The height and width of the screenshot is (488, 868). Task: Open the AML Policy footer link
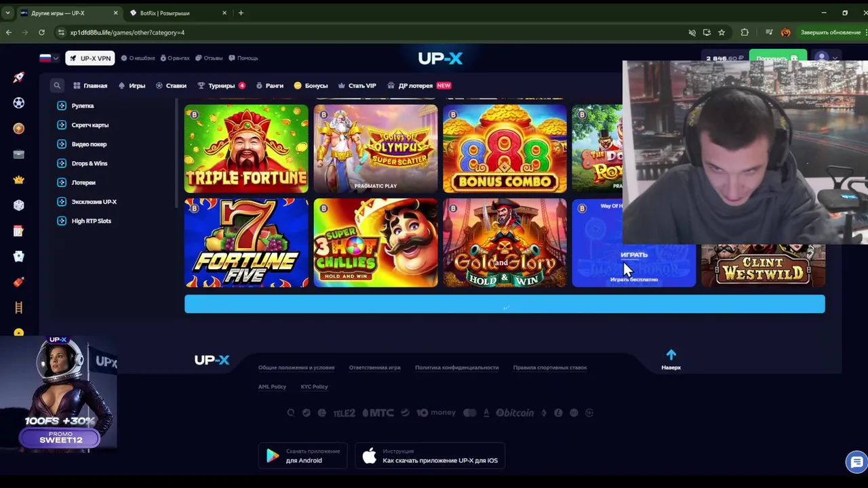[272, 386]
